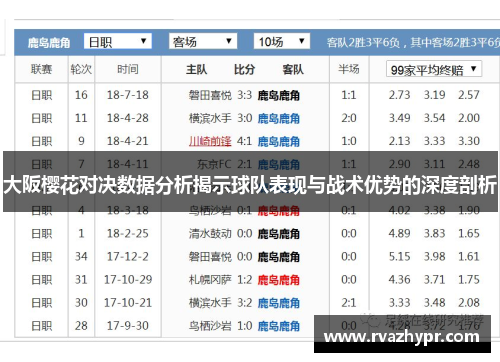This screenshot has width=500, height=362.
Task: Click the date 18-2-25
Action: (128, 233)
